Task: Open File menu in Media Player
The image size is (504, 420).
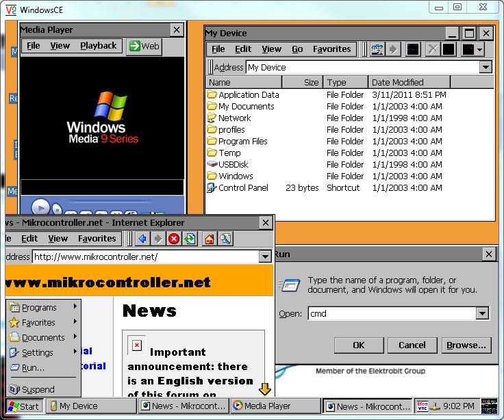Action: click(x=34, y=46)
